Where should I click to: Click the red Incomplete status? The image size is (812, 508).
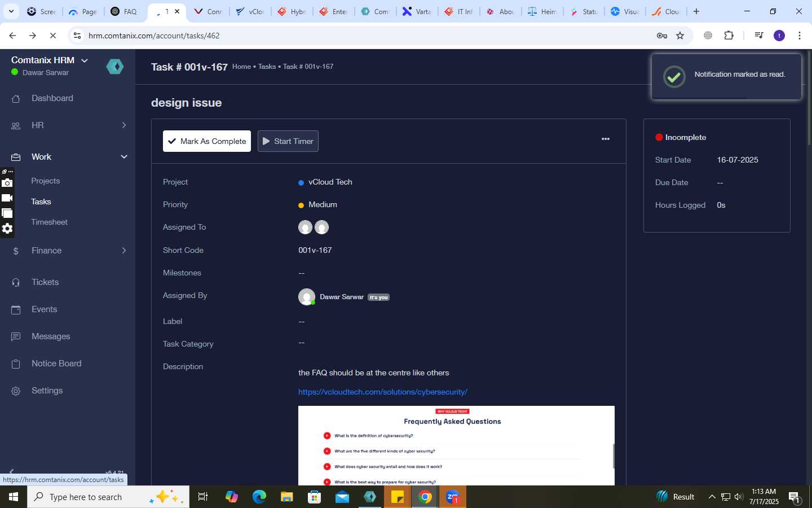point(681,138)
